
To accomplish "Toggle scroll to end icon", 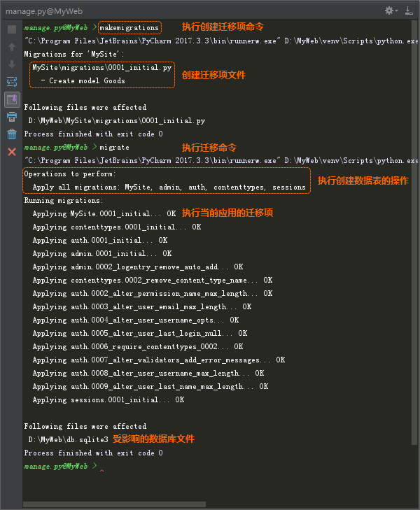I will point(12,99).
